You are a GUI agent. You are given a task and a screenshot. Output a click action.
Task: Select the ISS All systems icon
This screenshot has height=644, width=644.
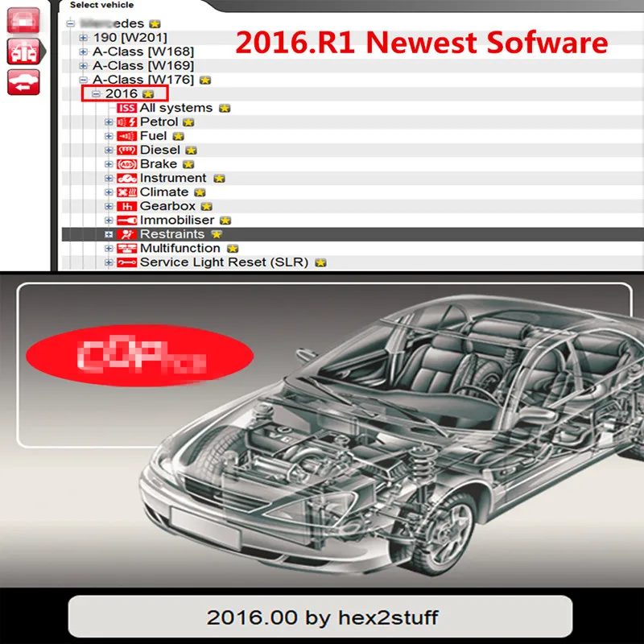[126, 107]
